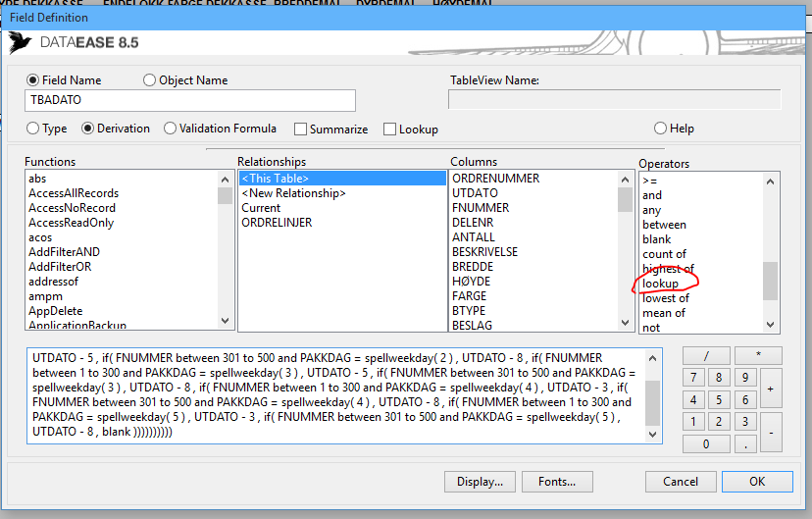Viewport: 812px width, 519px height.
Task: Select the 'count of' operator
Action: [x=665, y=254]
